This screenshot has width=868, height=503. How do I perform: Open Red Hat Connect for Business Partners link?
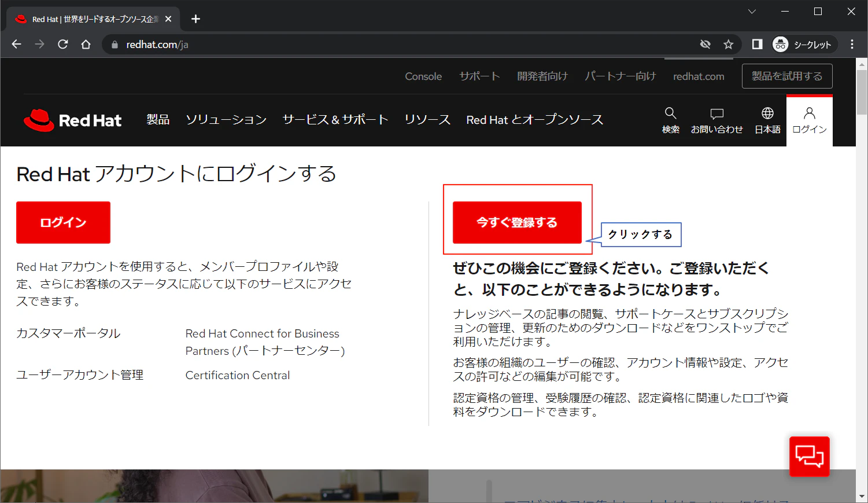(x=265, y=342)
